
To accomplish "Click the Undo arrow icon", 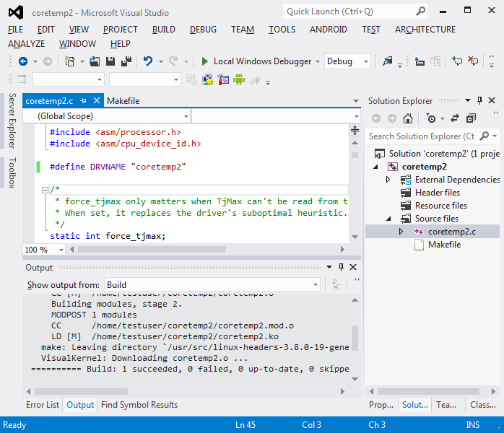I will 148,61.
